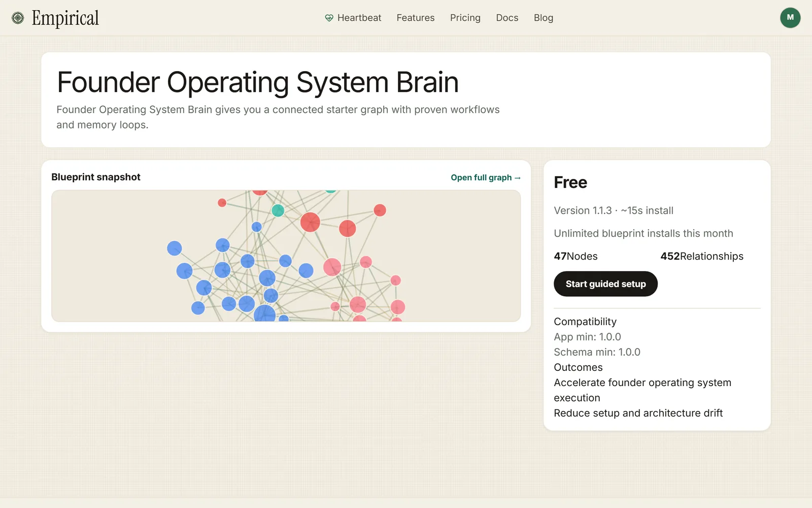Click the Empirical logo icon

click(18, 18)
